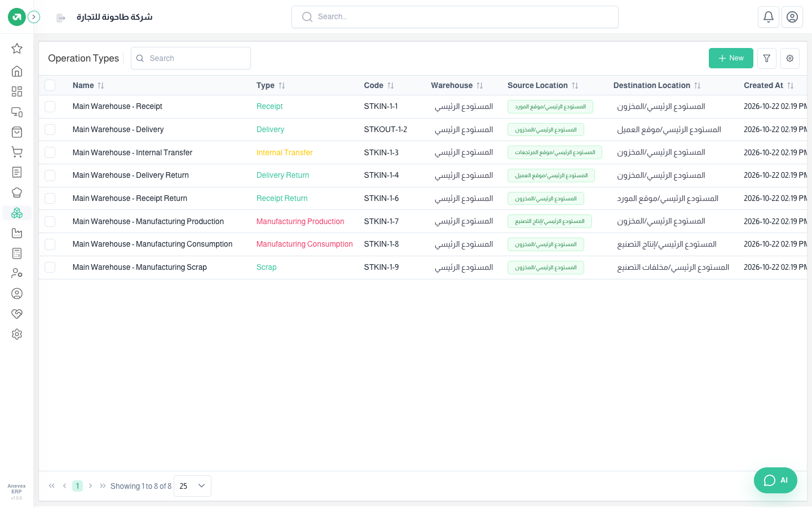Focus the Operation Types search field
This screenshot has width=812, height=508.
point(191,58)
